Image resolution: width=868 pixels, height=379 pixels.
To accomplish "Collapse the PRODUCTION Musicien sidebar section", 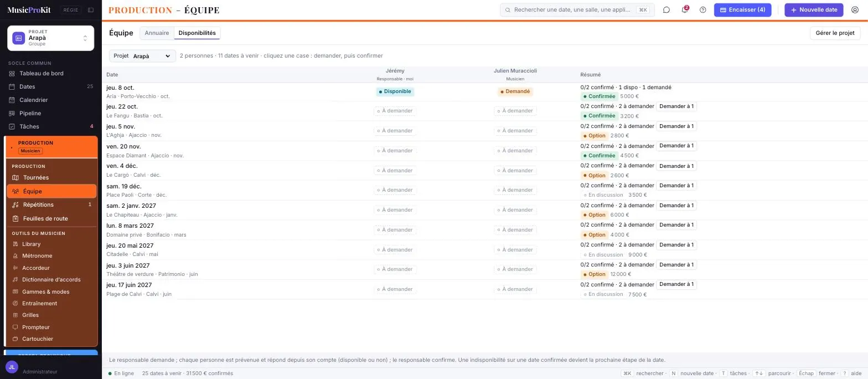I will tap(51, 147).
